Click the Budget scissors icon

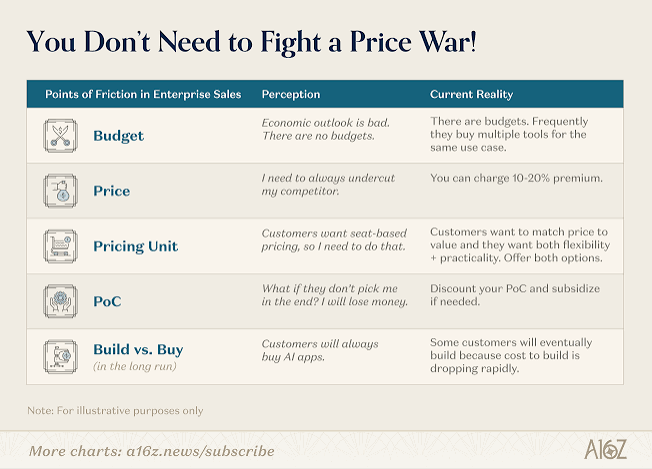60,136
